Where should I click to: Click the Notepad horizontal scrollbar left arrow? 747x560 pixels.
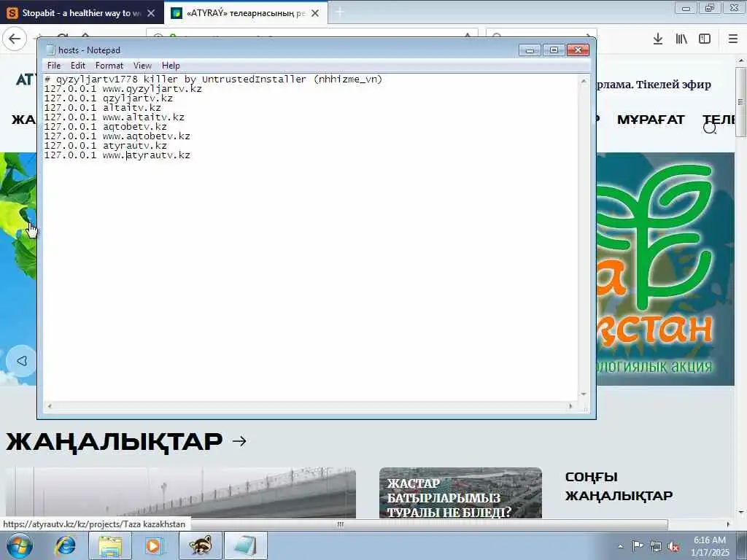click(x=50, y=406)
